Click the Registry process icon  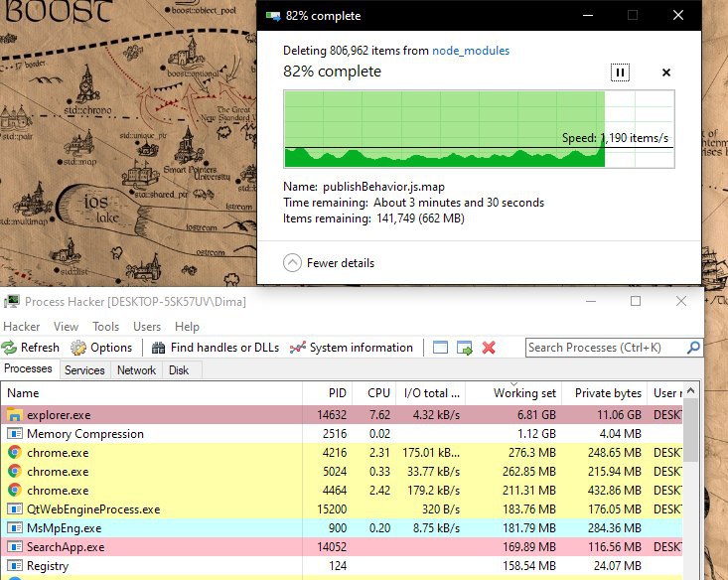pyautogui.click(x=15, y=566)
